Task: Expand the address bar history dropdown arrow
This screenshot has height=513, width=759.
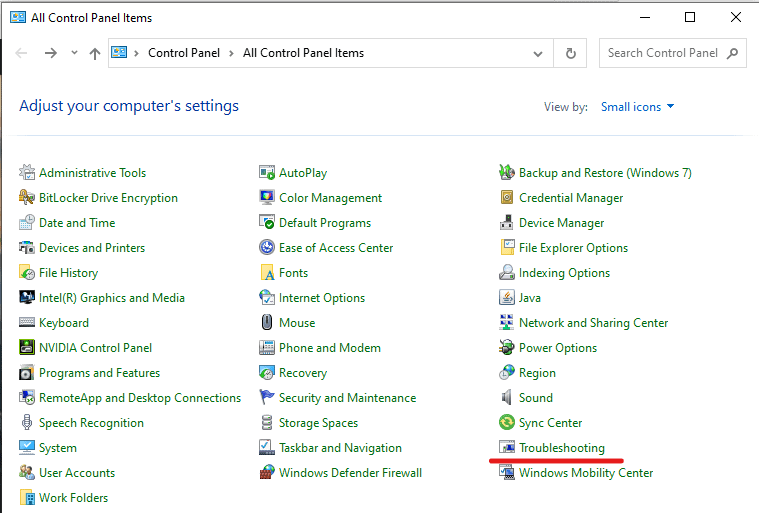Action: [538, 53]
